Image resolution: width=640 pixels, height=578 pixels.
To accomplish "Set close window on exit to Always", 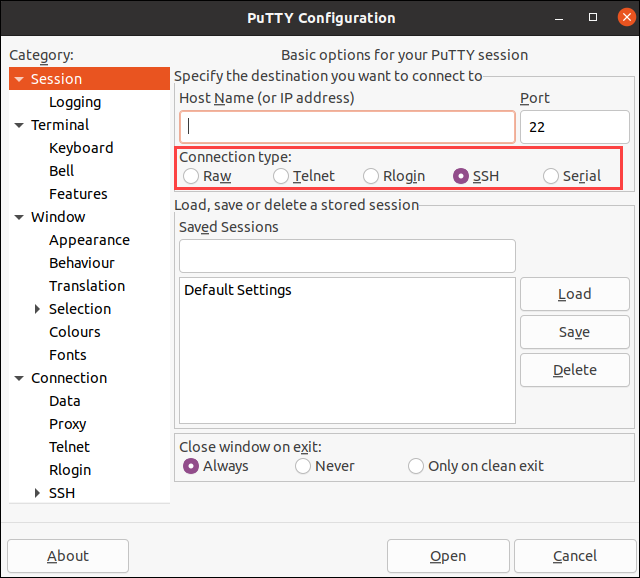I will click(x=191, y=466).
